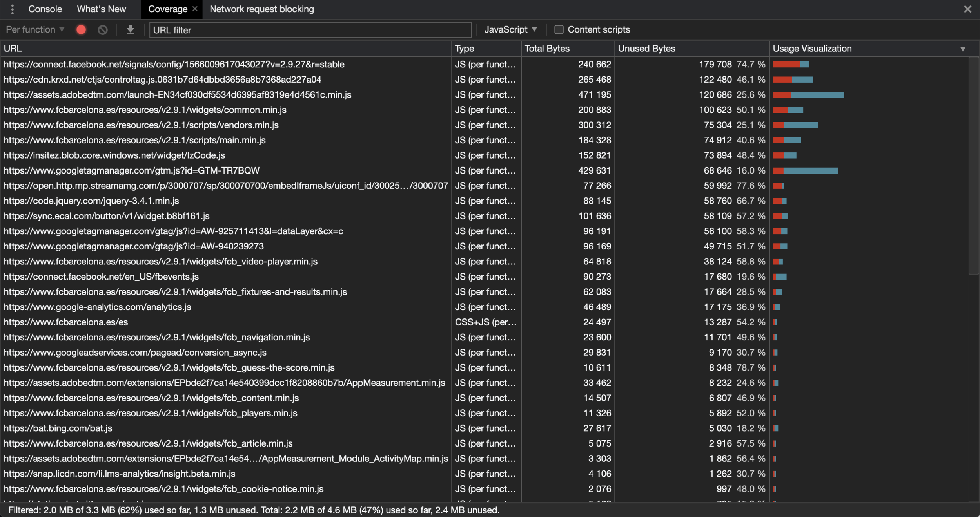Select the jquery-3.4.1.min.js row

(91, 201)
